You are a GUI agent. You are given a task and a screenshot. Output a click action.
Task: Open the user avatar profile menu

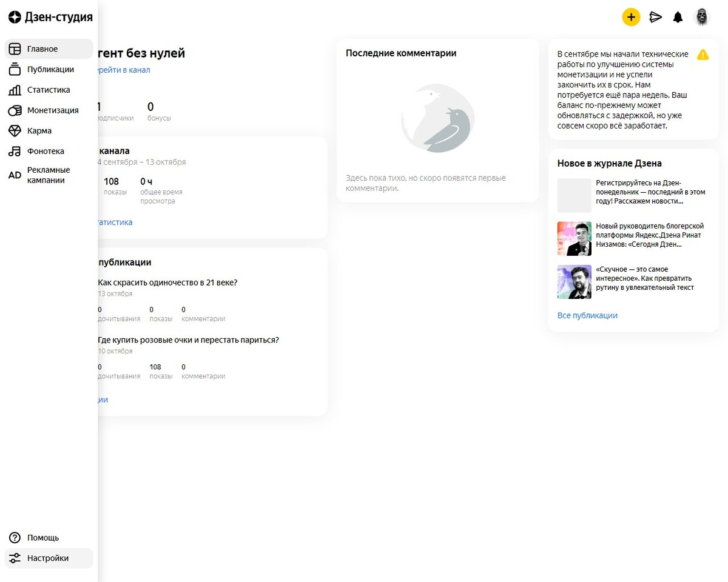pyautogui.click(x=702, y=17)
